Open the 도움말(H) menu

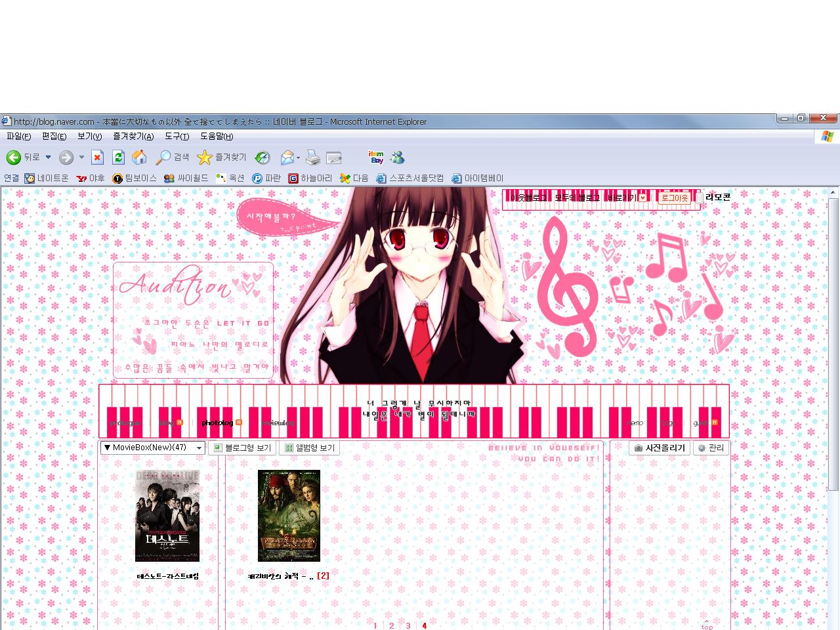pos(217,136)
